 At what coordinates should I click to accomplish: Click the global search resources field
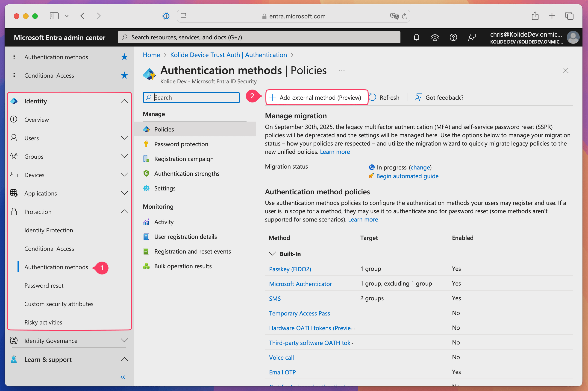(259, 37)
